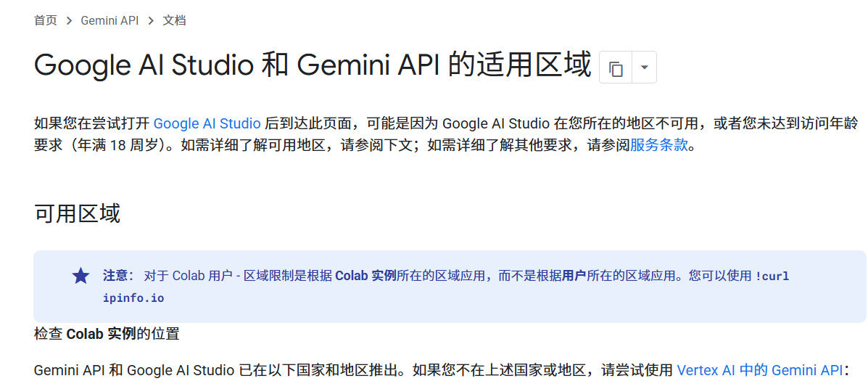This screenshot has height=389, width=868.
Task: Click the chevron after 首页 in breadcrumb
Action: (69, 21)
